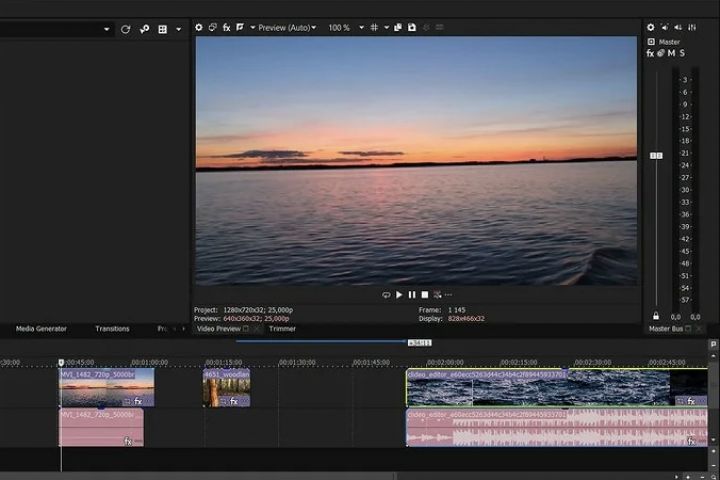Open the left panel path dropdown
The image size is (720, 480).
pyautogui.click(x=107, y=29)
